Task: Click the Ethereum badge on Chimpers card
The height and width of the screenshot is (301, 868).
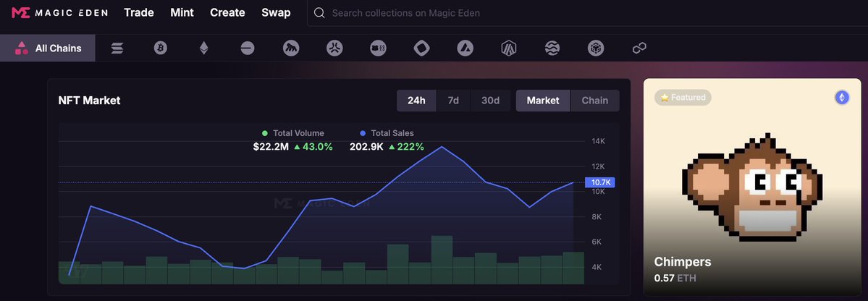Action: tap(842, 98)
